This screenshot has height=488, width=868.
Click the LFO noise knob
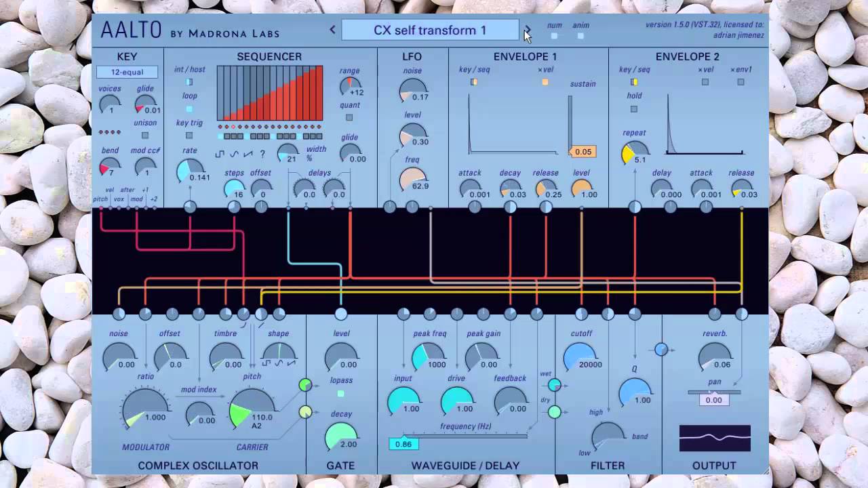click(x=412, y=91)
